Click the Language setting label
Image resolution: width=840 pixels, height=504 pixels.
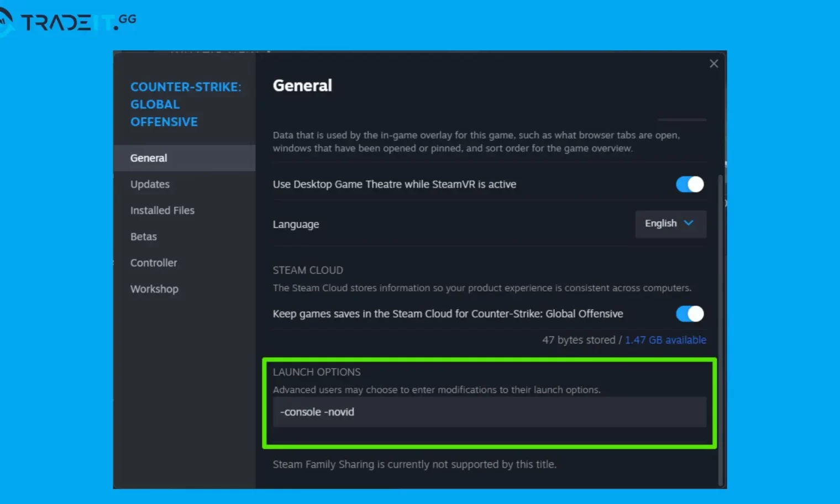coord(296,224)
